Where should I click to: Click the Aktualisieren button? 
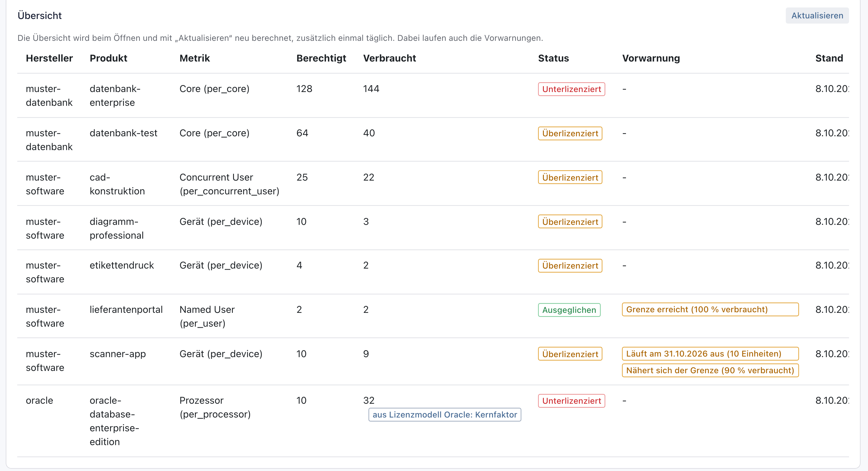[x=817, y=16]
